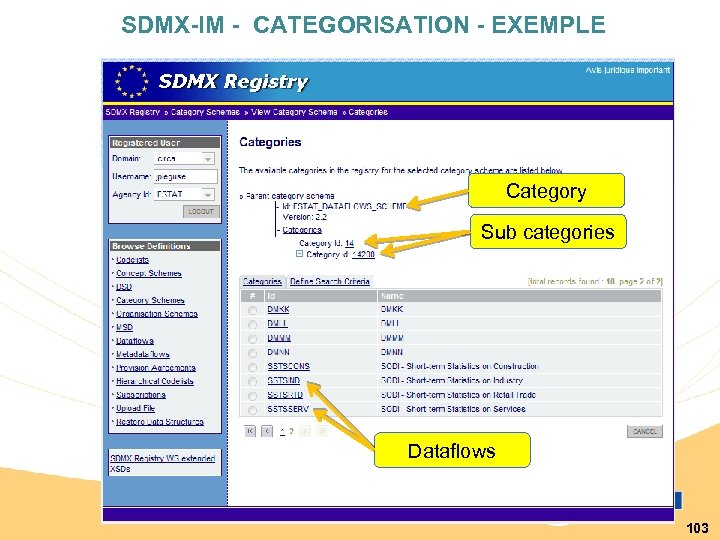The image size is (720, 540).
Task: Open the DMLL id link
Action: pos(277,324)
